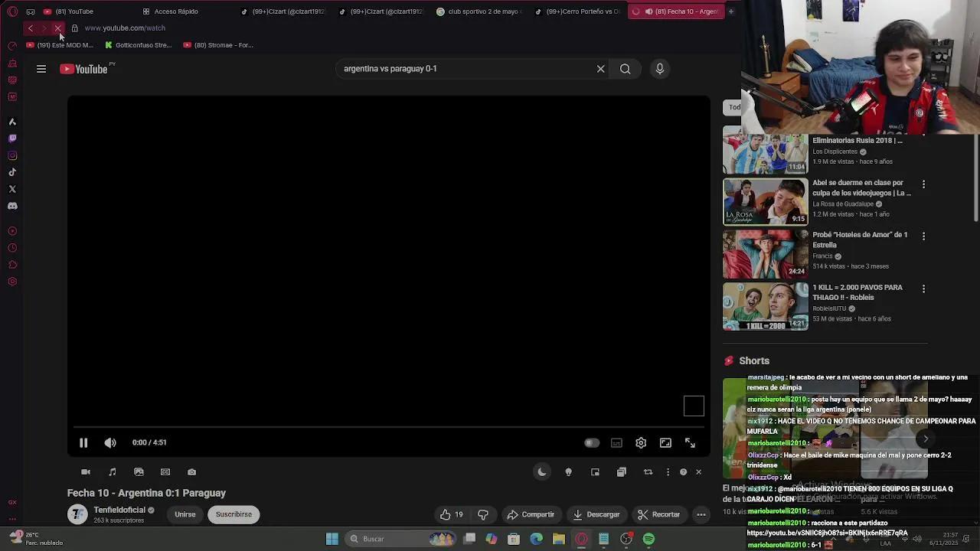Switch player to fullscreen

[690, 443]
